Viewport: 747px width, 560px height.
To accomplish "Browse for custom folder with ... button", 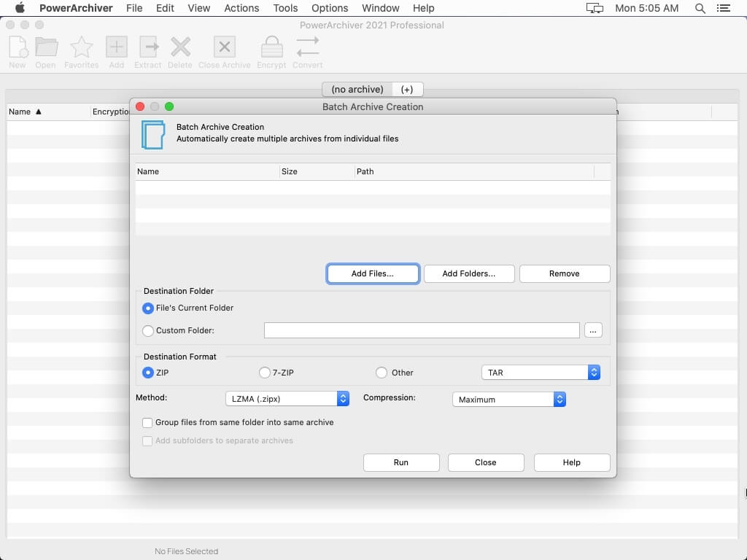I will [593, 330].
